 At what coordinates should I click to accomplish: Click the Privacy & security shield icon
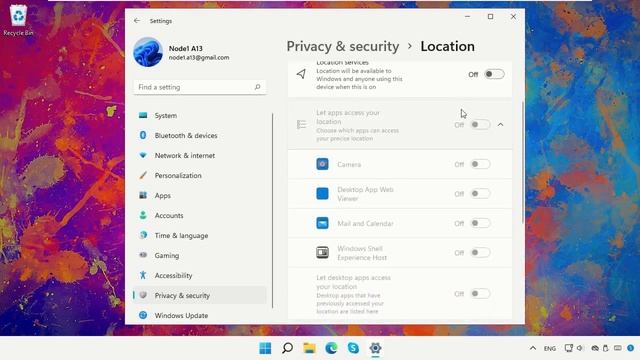(143, 295)
